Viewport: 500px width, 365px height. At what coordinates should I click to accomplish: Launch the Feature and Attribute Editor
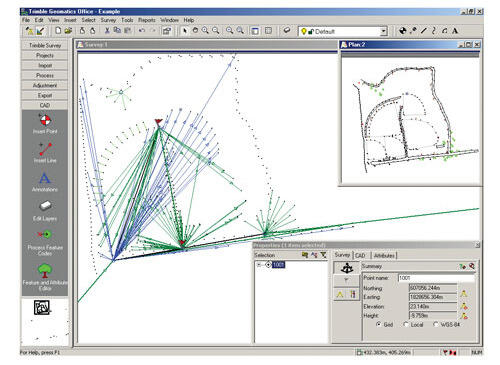45,277
